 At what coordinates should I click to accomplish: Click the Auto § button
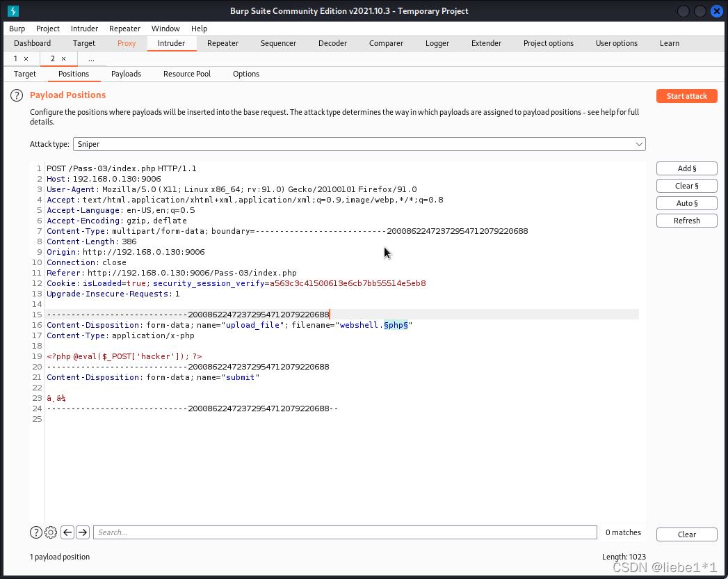(x=687, y=203)
